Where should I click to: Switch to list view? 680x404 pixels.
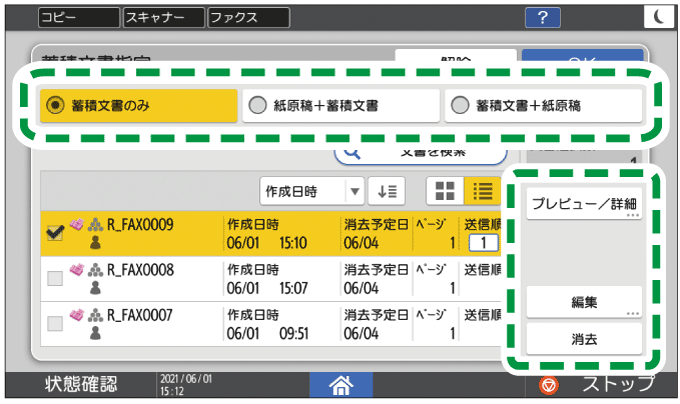click(x=483, y=191)
